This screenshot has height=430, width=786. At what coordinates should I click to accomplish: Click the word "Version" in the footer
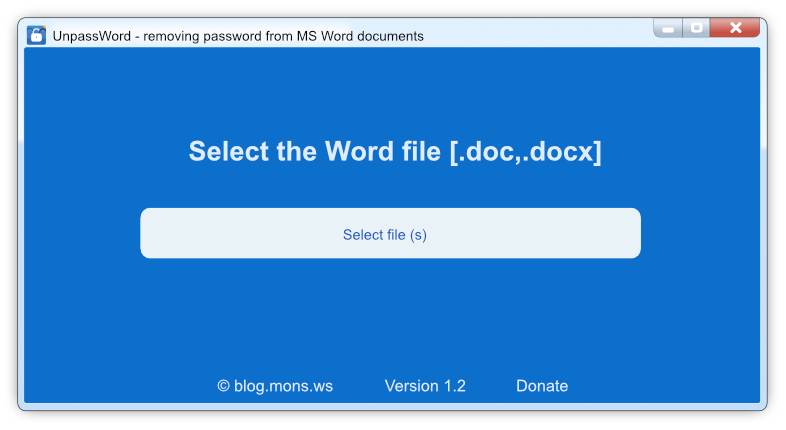coord(412,386)
